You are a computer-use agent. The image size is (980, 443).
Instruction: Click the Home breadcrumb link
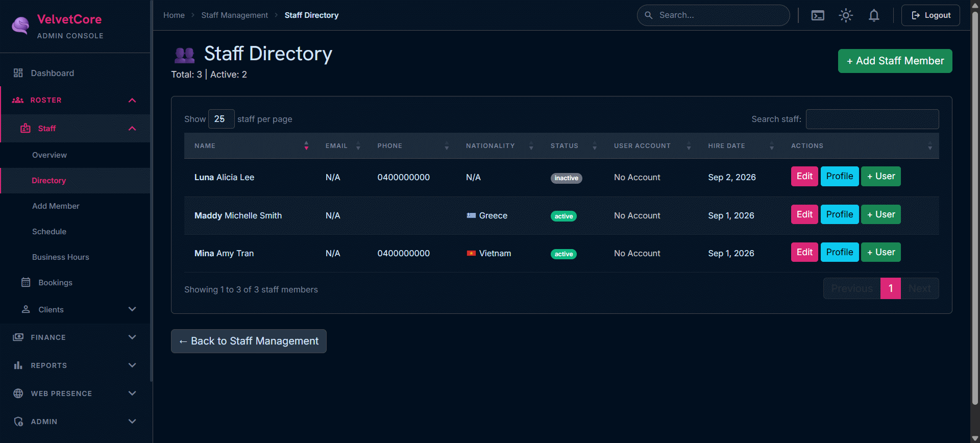coord(174,15)
